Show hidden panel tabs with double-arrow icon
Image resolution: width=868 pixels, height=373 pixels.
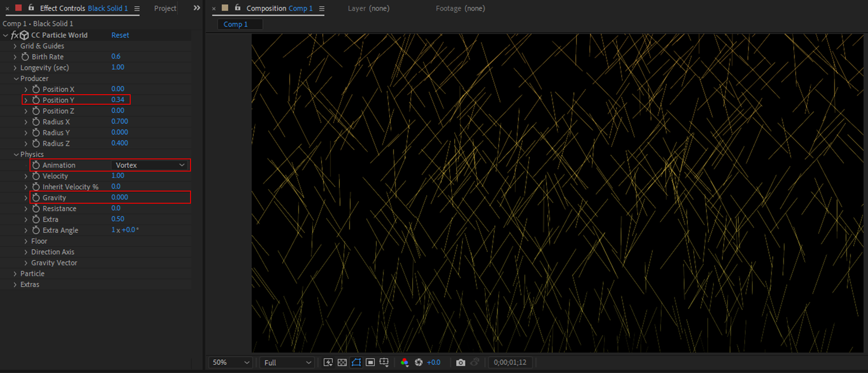[197, 8]
